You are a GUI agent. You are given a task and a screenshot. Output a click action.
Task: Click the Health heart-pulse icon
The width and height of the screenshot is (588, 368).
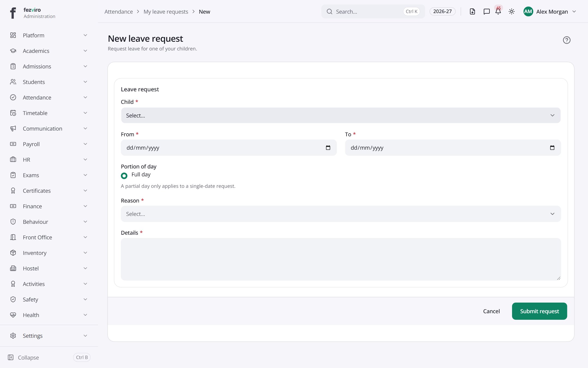tap(13, 315)
